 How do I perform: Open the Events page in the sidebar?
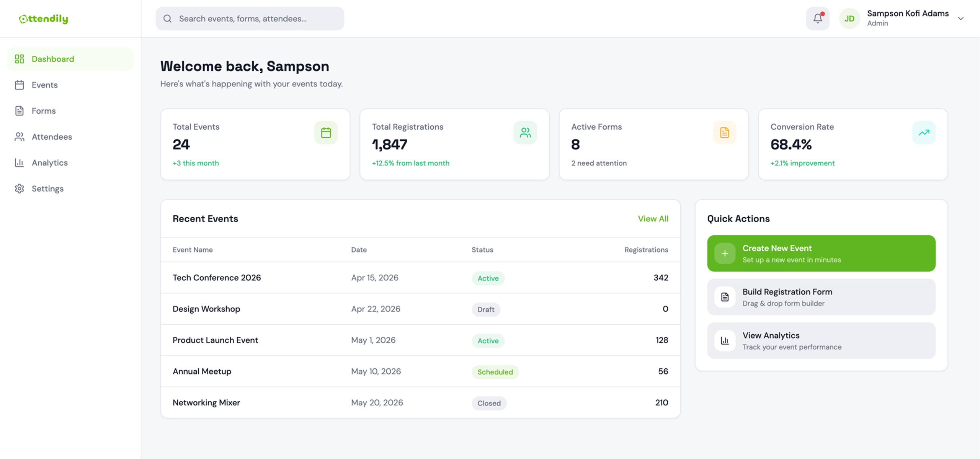point(44,85)
